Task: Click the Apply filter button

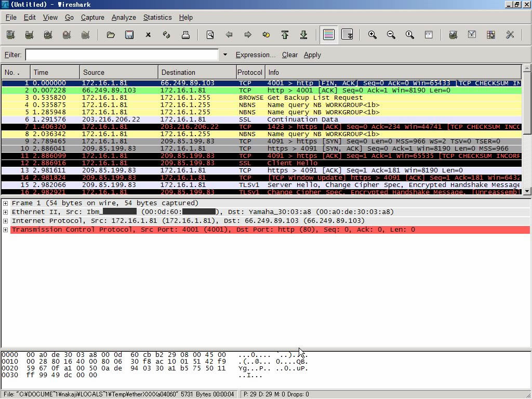Action: click(312, 55)
